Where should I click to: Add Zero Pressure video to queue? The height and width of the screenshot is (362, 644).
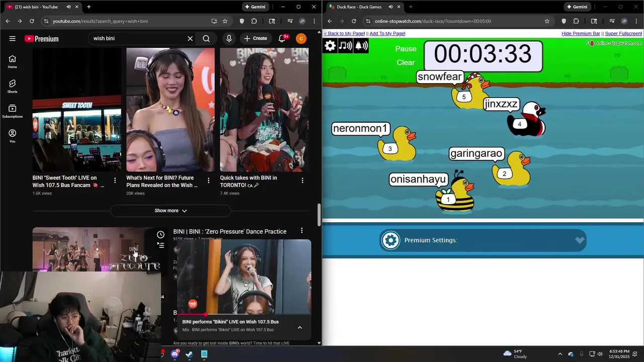pos(160,245)
